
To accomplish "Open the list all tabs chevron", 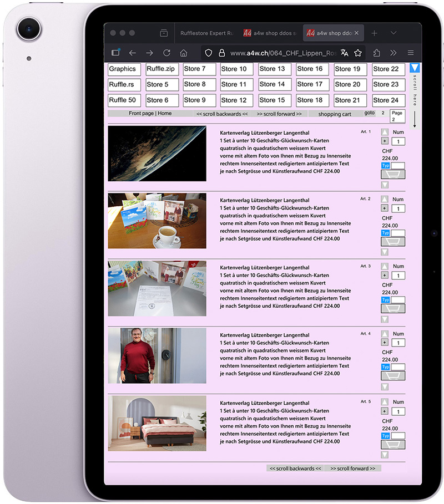I will 393,33.
